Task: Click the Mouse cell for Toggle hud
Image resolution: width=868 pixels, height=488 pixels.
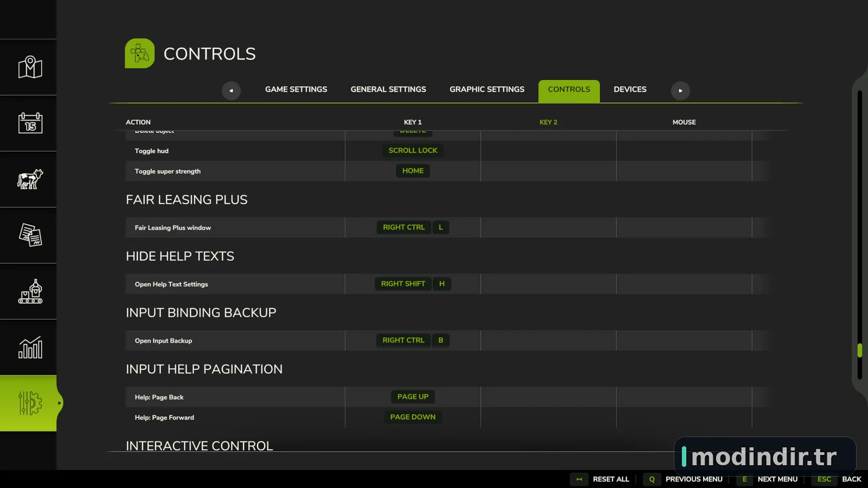Action: click(684, 151)
